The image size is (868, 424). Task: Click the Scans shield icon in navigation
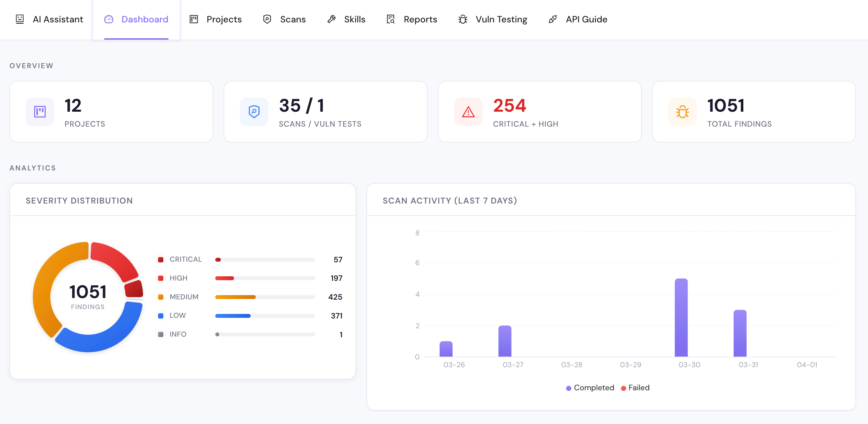[x=267, y=19]
